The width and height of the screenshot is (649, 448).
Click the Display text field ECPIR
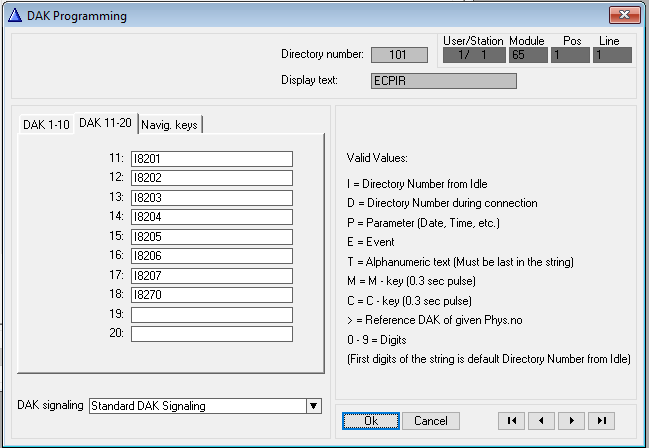444,81
